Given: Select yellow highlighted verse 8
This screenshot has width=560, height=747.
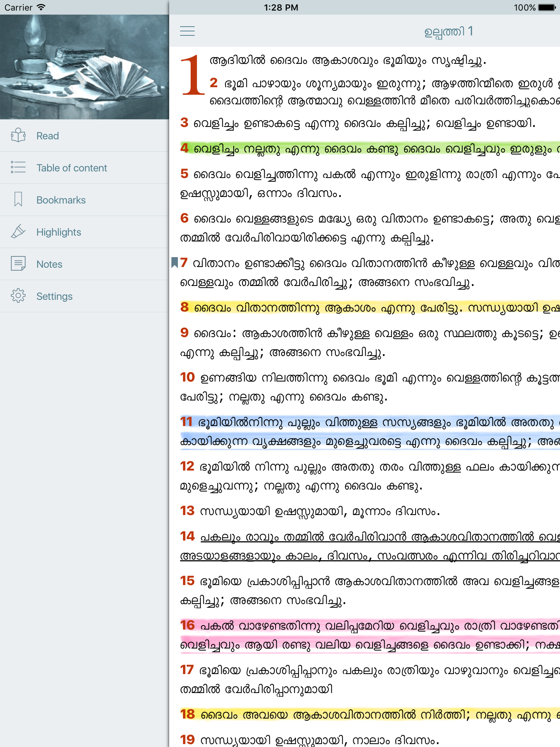Looking at the screenshot, I should [370, 307].
